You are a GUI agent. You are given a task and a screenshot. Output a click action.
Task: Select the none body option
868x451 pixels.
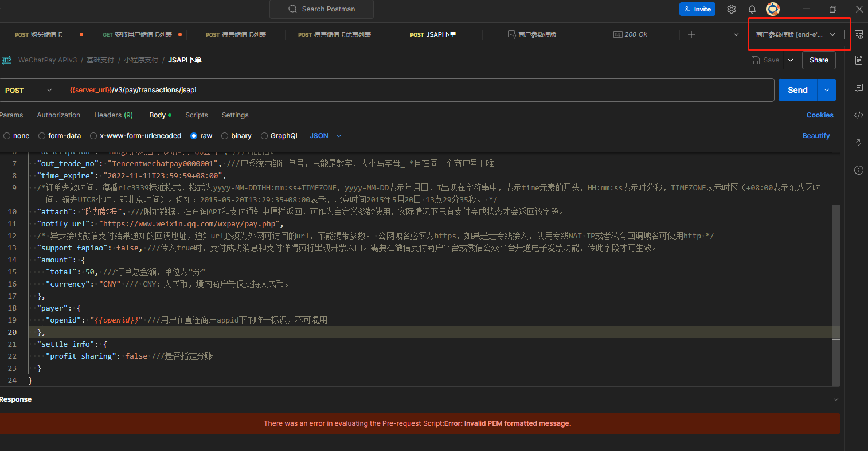pyautogui.click(x=7, y=136)
